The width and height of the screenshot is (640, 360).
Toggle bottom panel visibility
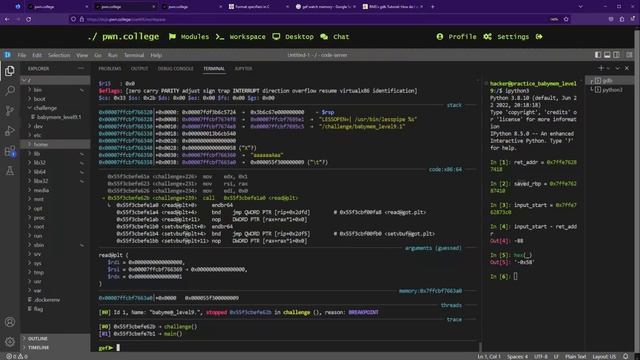tap(607, 55)
